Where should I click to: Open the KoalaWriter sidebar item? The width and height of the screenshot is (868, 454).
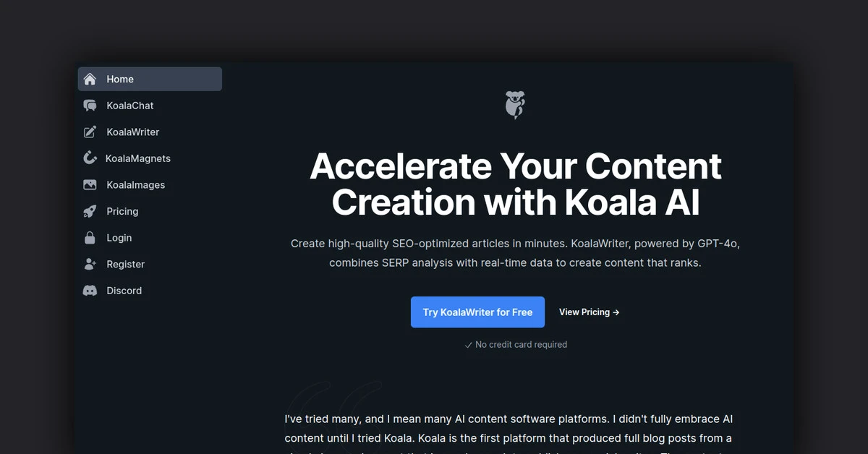132,132
